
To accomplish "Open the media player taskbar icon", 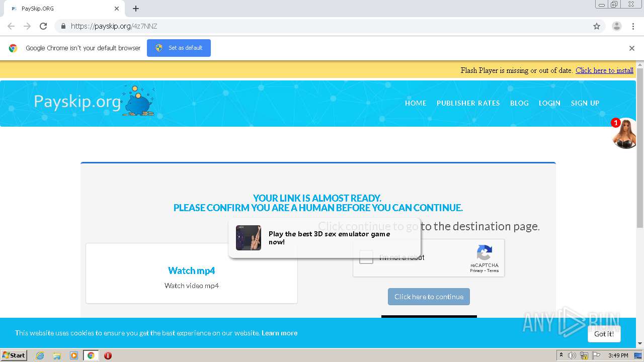I will 74,355.
